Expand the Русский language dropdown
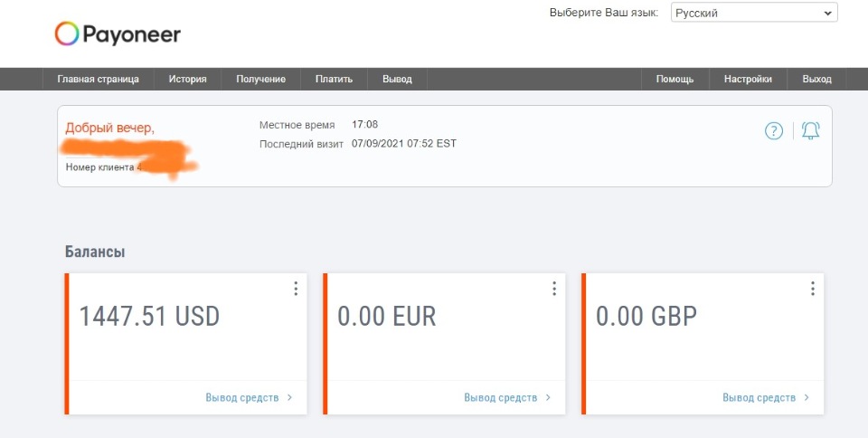868x438 pixels. coord(754,14)
